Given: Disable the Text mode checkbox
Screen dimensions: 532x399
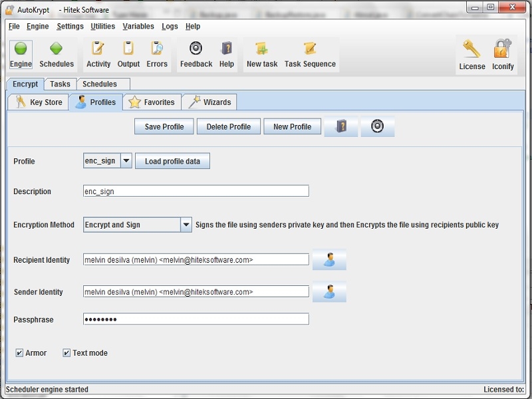Looking at the screenshot, I should coord(66,353).
